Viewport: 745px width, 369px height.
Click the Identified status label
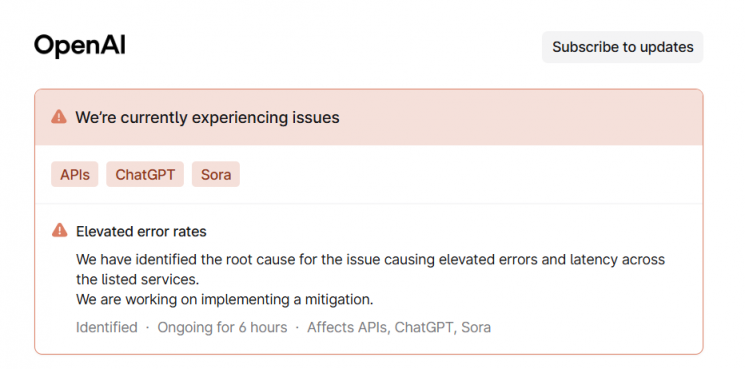106,327
